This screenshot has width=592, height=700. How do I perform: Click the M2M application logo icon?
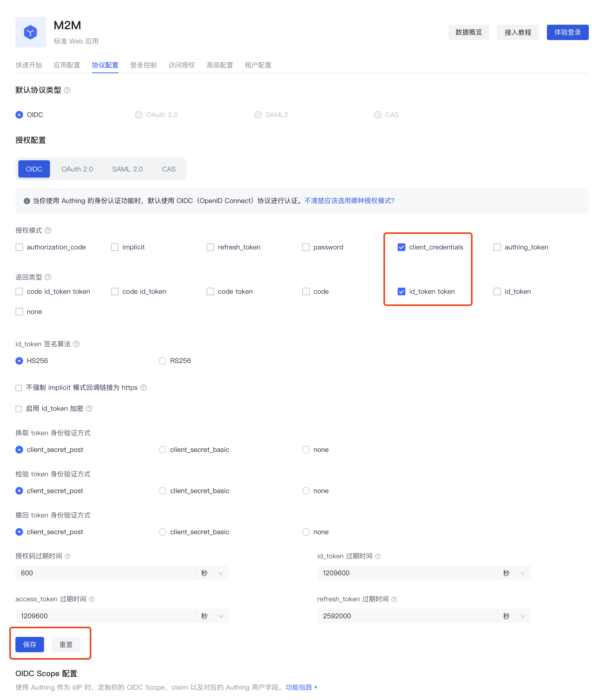[30, 32]
